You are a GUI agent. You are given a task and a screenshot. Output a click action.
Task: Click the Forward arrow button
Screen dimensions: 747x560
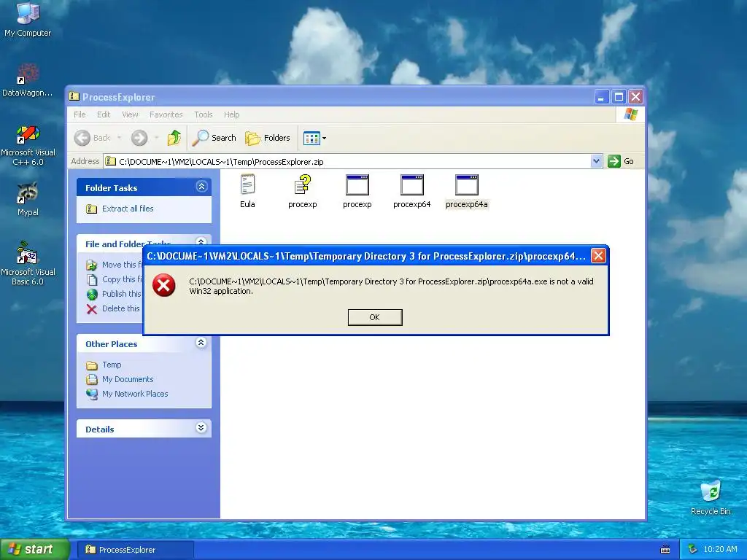click(139, 138)
